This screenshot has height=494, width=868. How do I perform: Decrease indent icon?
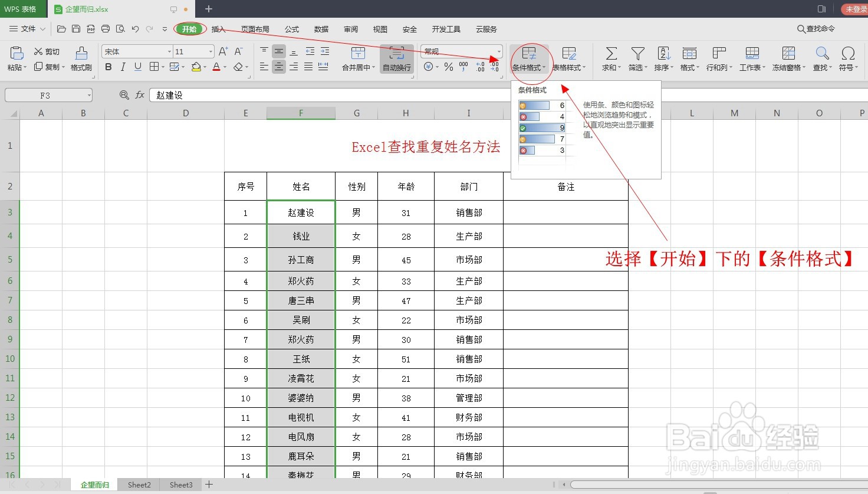(x=310, y=51)
